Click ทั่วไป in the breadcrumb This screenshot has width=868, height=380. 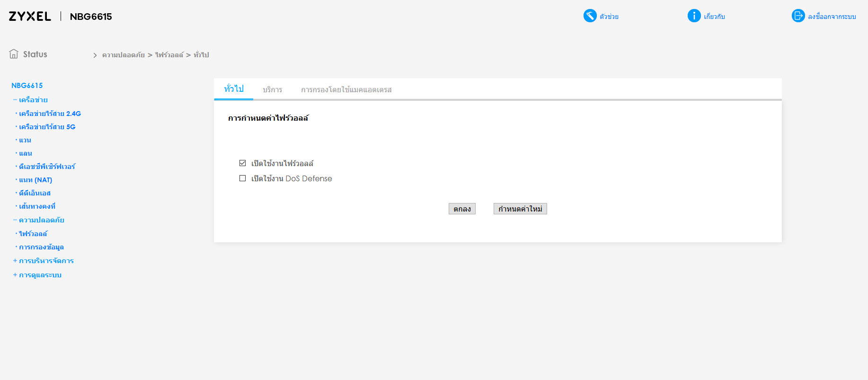pos(201,55)
